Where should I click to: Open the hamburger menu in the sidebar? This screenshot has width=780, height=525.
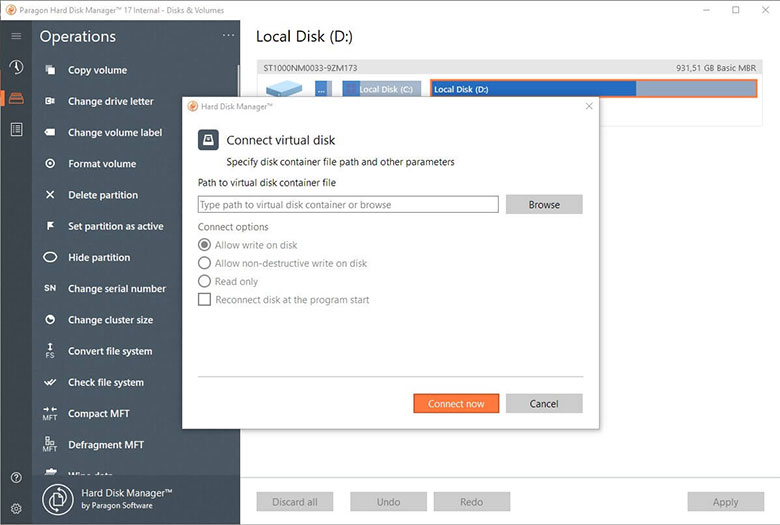tap(16, 36)
